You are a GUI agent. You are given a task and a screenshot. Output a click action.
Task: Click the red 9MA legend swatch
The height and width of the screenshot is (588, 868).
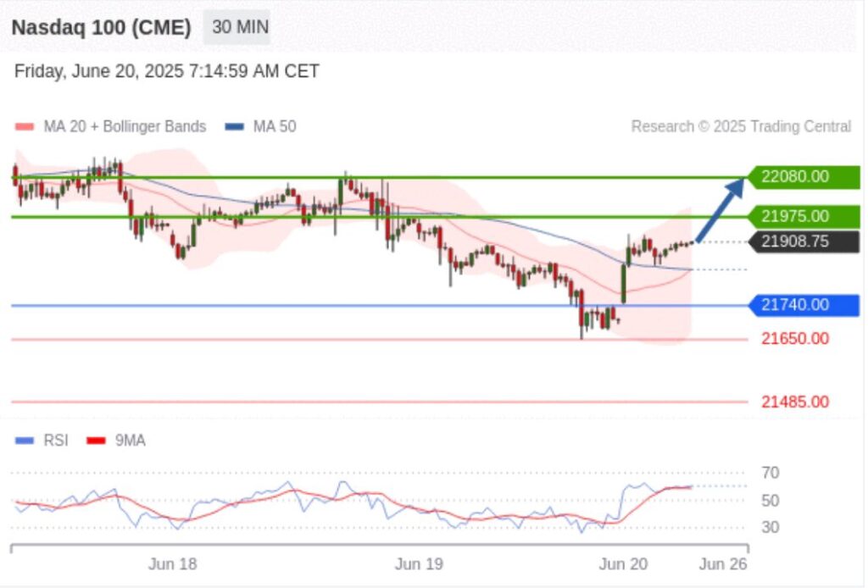pyautogui.click(x=96, y=441)
